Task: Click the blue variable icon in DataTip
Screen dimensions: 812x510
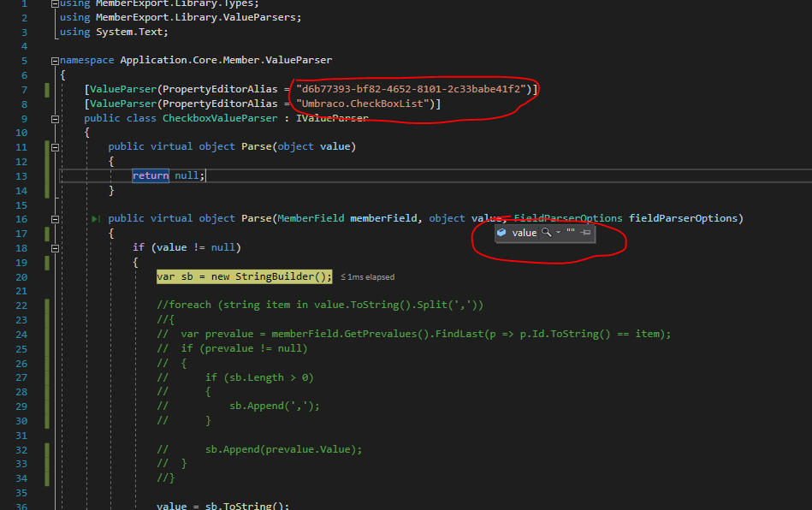Action: pos(502,233)
